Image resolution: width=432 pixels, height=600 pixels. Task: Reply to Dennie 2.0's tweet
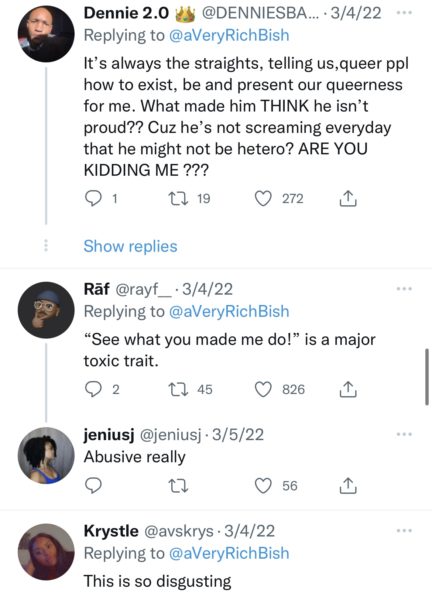click(x=93, y=199)
